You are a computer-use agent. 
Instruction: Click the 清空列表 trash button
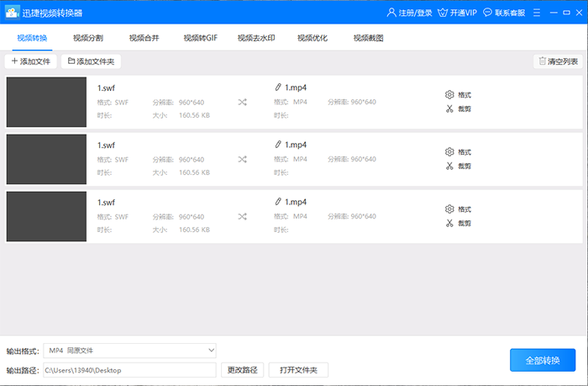558,61
